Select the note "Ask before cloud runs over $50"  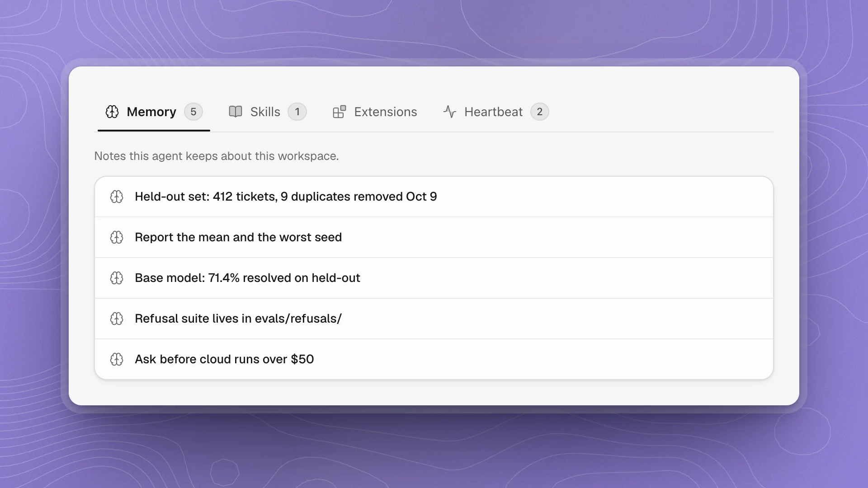[x=434, y=359]
